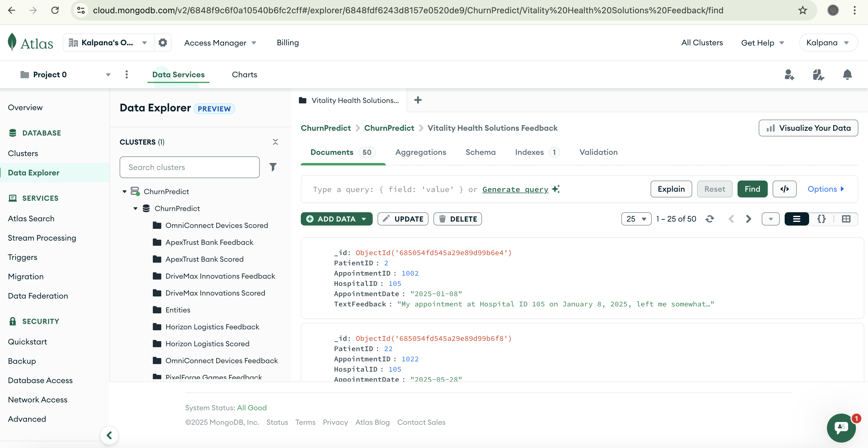Image resolution: width=868 pixels, height=448 pixels.
Task: Click the filter clusters funnel icon
Action: coord(273,167)
